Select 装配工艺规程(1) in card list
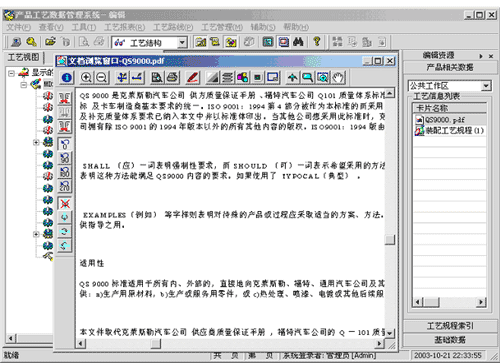 coord(450,130)
